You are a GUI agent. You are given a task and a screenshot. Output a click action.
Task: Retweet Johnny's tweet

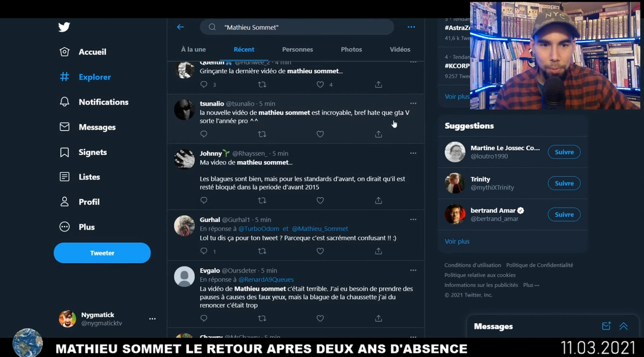tap(262, 200)
